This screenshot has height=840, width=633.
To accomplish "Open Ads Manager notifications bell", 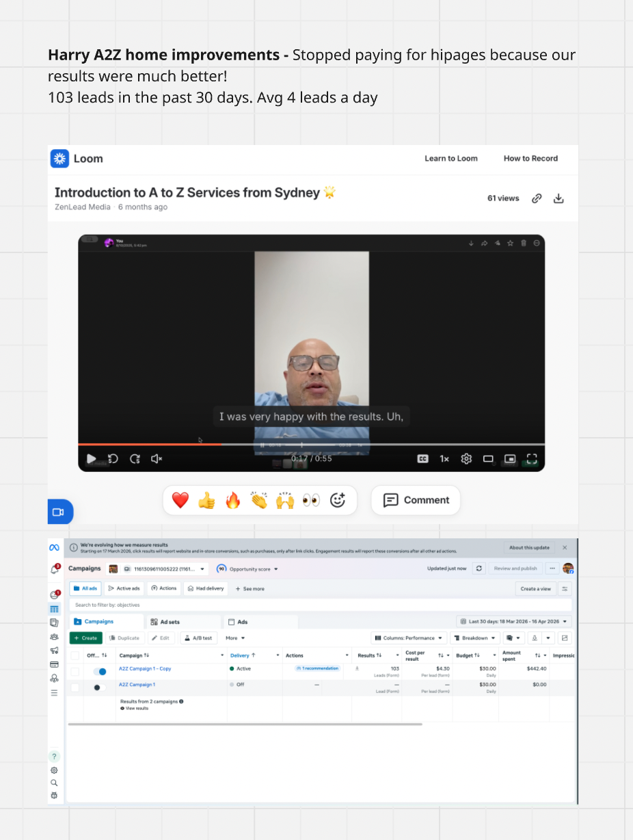I will coord(55,569).
